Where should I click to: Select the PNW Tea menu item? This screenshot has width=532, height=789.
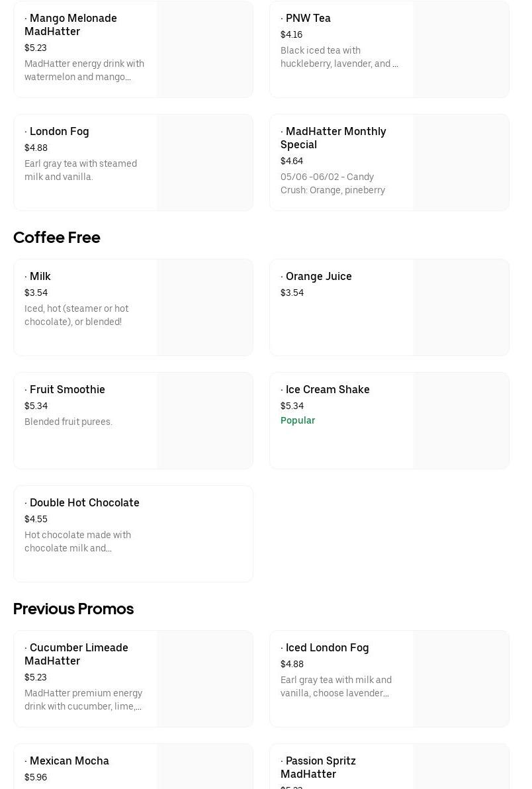pos(308,18)
